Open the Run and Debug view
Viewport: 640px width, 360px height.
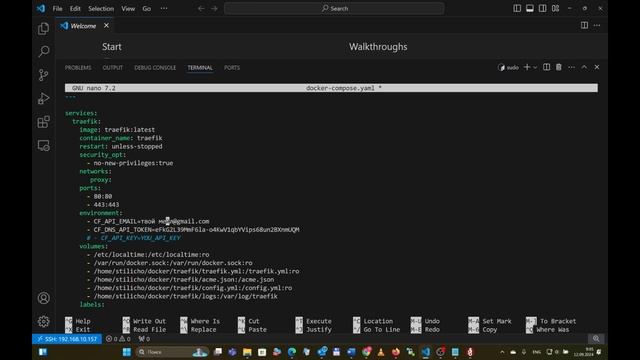point(44,98)
